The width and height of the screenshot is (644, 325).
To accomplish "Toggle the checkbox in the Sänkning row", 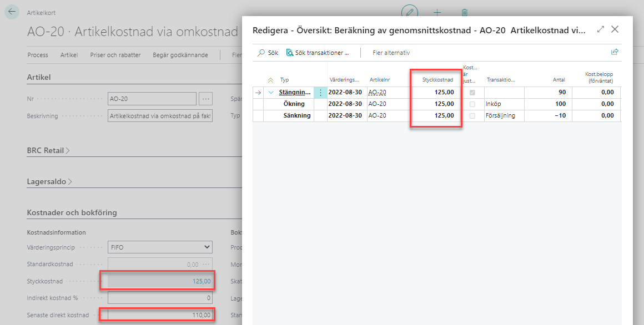I will tap(472, 116).
